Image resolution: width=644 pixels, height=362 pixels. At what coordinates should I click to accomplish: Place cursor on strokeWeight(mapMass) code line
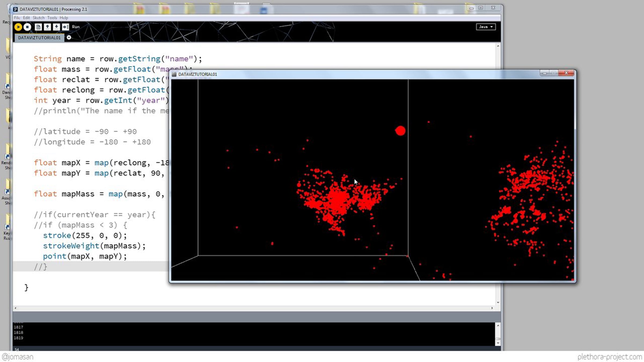[94, 246]
